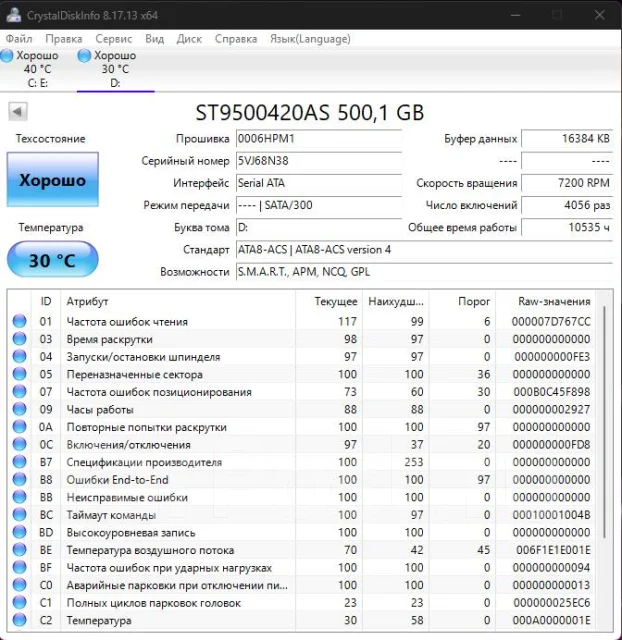This screenshot has width=622, height=640.
Task: Click the serial number field 5VJ68N38
Action: click(x=319, y=161)
